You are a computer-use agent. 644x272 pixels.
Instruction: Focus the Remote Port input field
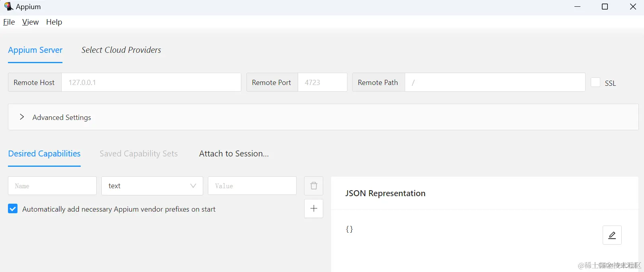[322, 82]
